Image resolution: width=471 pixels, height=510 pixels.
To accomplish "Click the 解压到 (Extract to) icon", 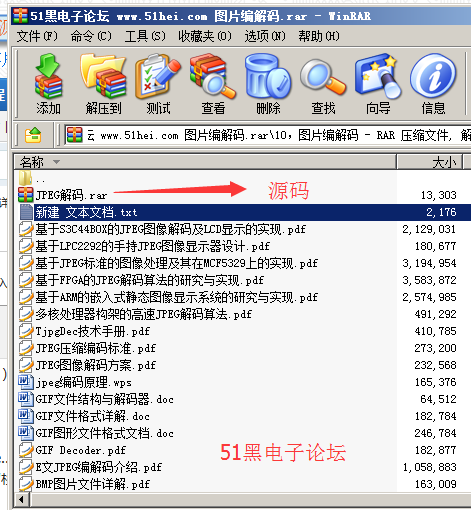I will click(x=103, y=83).
